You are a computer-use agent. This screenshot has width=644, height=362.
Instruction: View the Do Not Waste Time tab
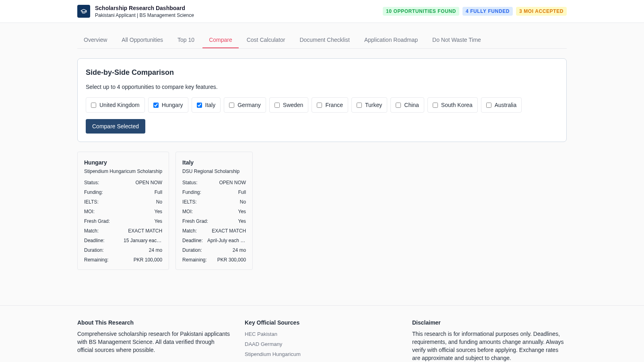[x=456, y=40]
